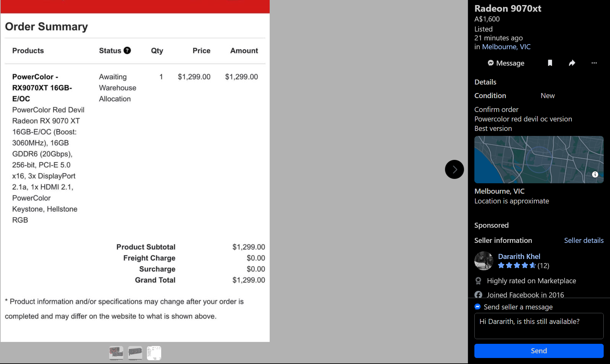This screenshot has height=364, width=610.
Task: Select the second graphics card thumbnail
Action: pos(135,353)
